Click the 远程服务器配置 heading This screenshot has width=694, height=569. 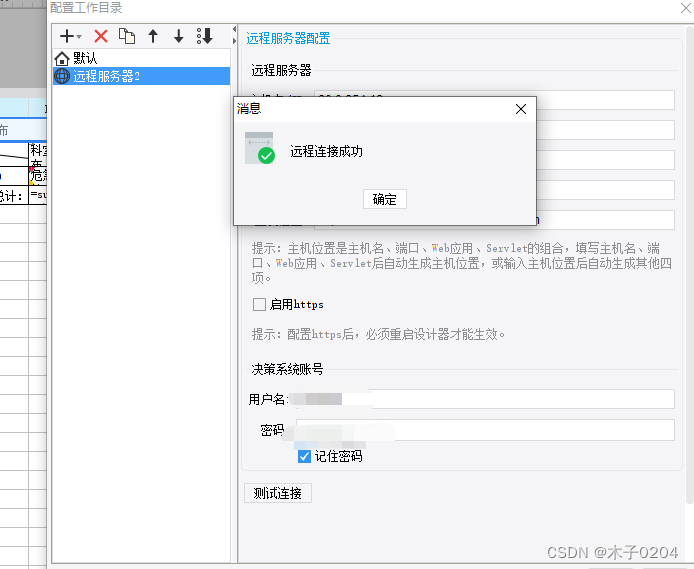pos(288,38)
